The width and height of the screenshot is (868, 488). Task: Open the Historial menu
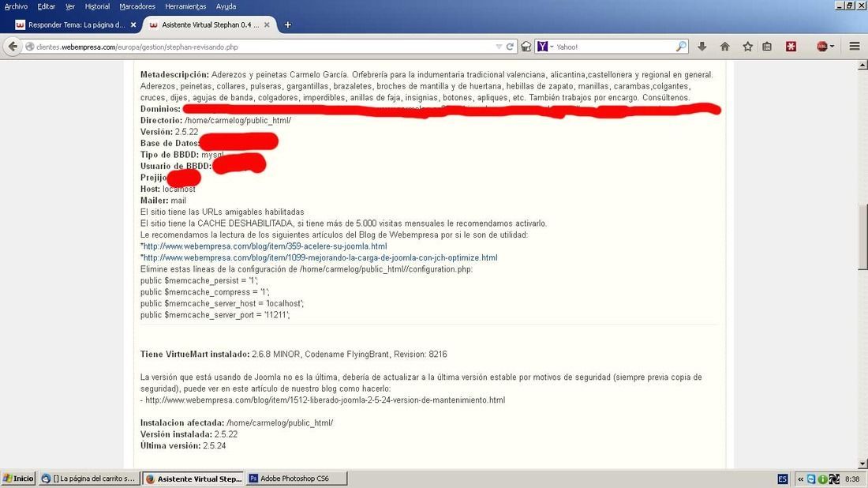(97, 6)
